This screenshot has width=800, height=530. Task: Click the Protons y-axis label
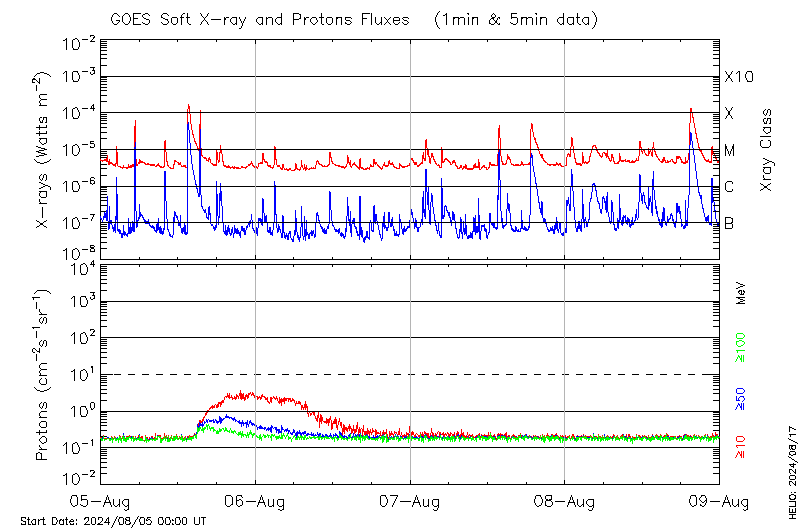[42, 375]
